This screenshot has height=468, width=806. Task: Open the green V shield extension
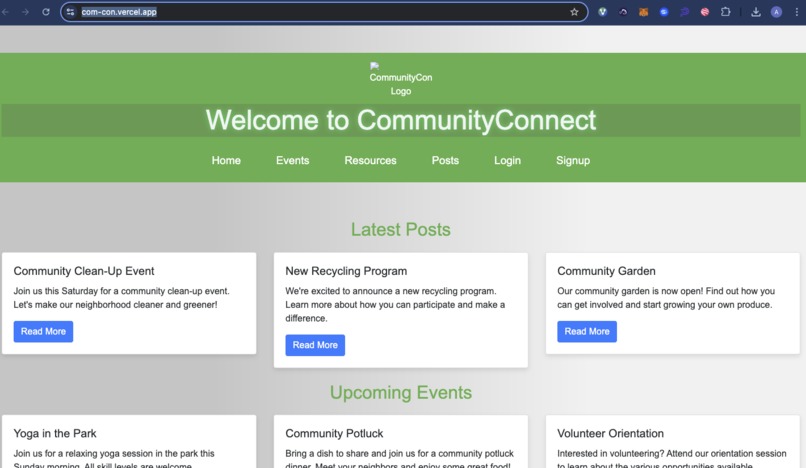tap(602, 12)
